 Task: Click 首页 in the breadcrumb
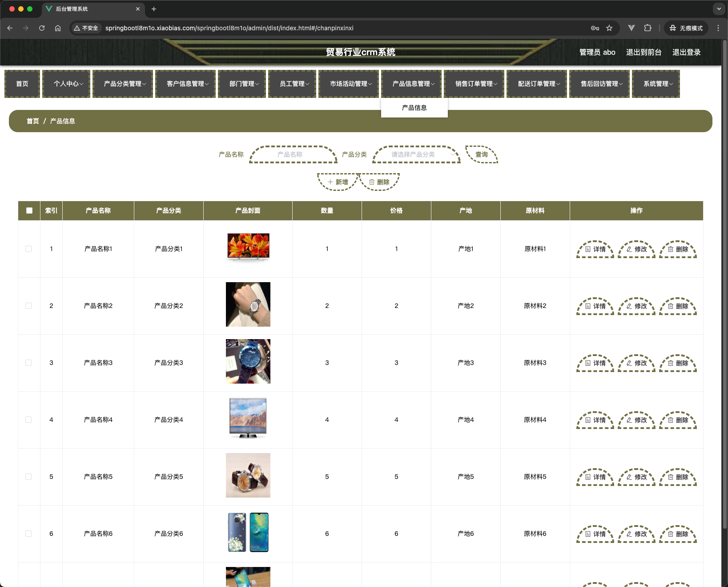pos(33,121)
